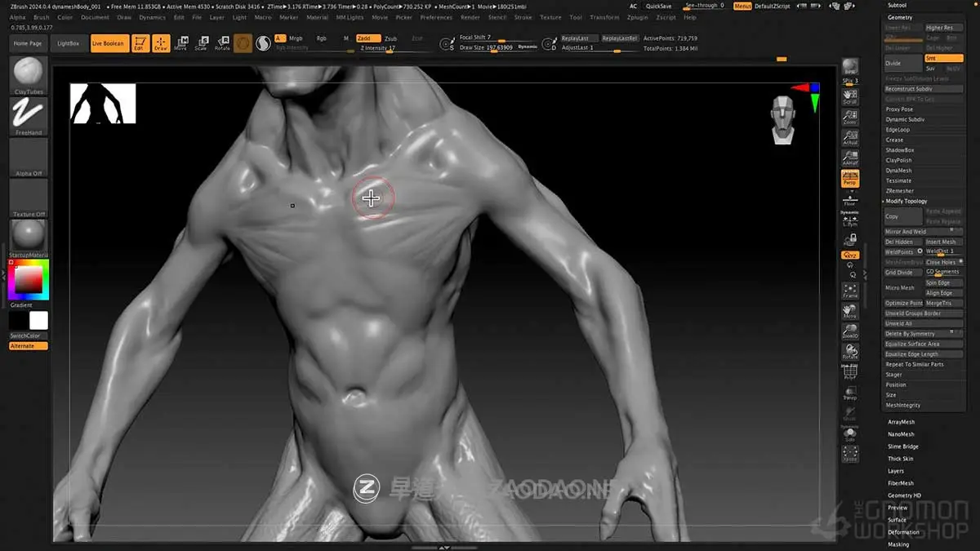Toggle Live Boolean mode off
This screenshot has height=551, width=980.
[x=109, y=43]
